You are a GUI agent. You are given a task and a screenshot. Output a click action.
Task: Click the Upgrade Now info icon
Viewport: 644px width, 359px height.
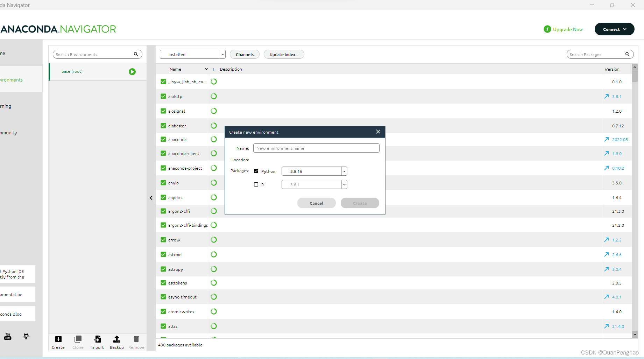pyautogui.click(x=547, y=29)
